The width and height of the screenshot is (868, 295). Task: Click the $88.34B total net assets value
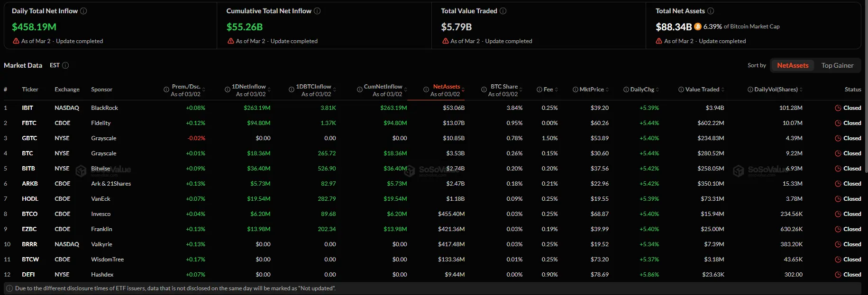[x=674, y=27]
